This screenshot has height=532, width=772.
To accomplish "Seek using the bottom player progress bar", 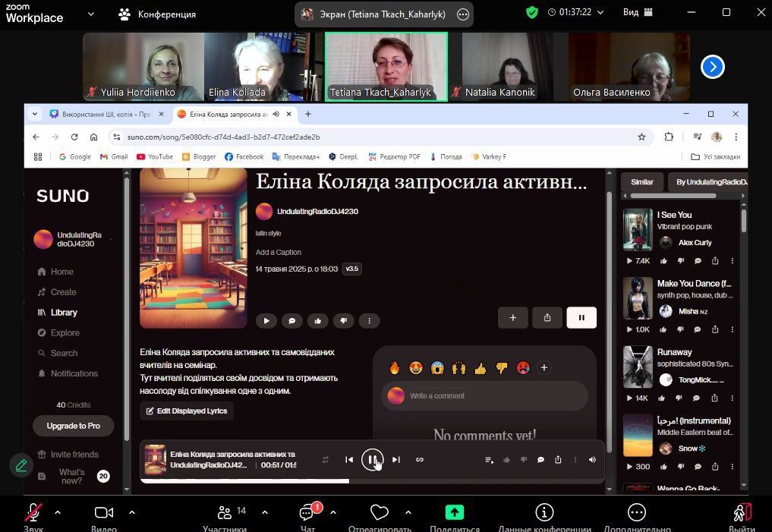I will coord(372,481).
